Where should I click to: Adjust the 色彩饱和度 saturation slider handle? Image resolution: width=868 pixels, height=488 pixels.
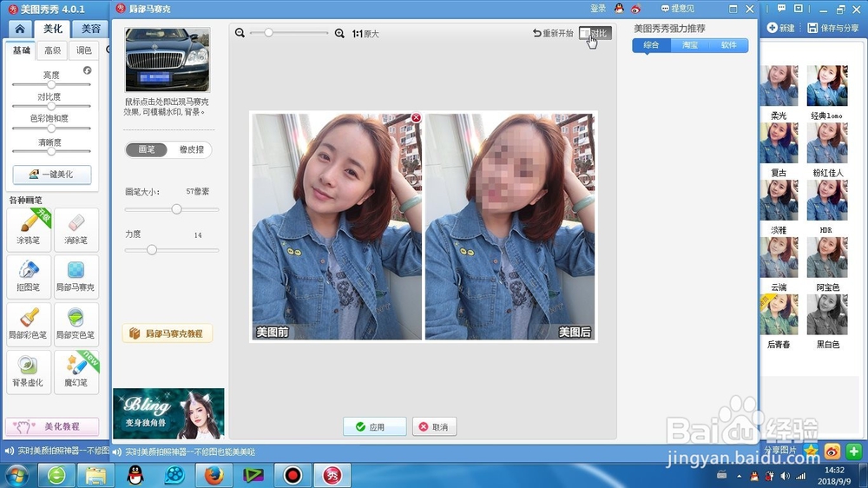(51, 129)
